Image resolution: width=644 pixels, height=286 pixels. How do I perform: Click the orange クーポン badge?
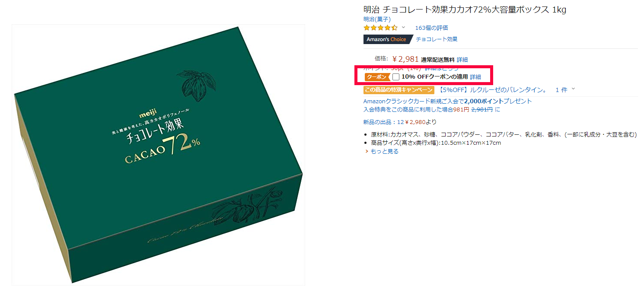(377, 77)
